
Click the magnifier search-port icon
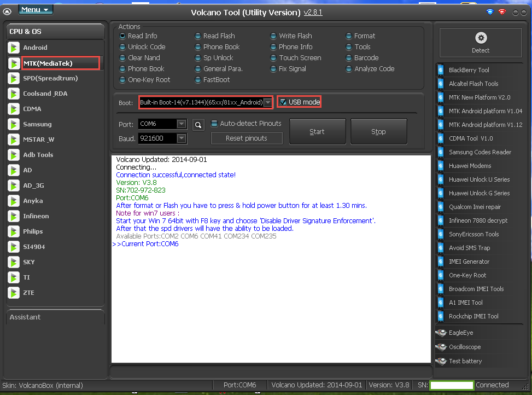pyautogui.click(x=198, y=125)
